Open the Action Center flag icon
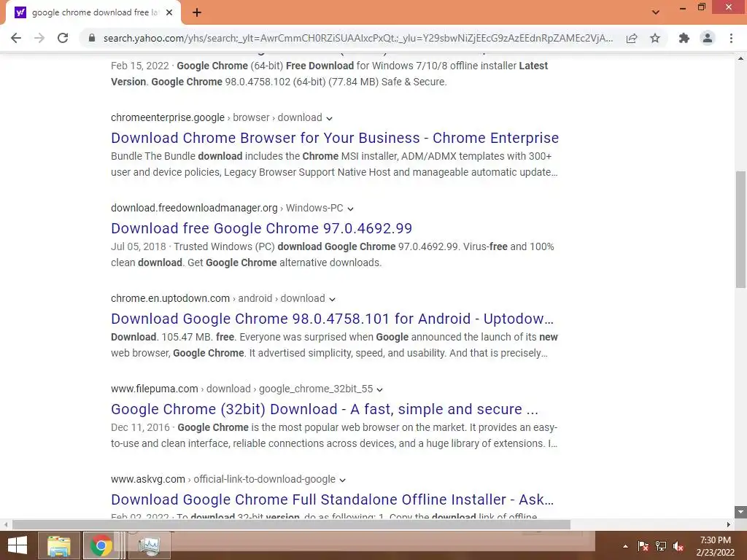Viewport: 747px width, 560px height. [x=643, y=546]
